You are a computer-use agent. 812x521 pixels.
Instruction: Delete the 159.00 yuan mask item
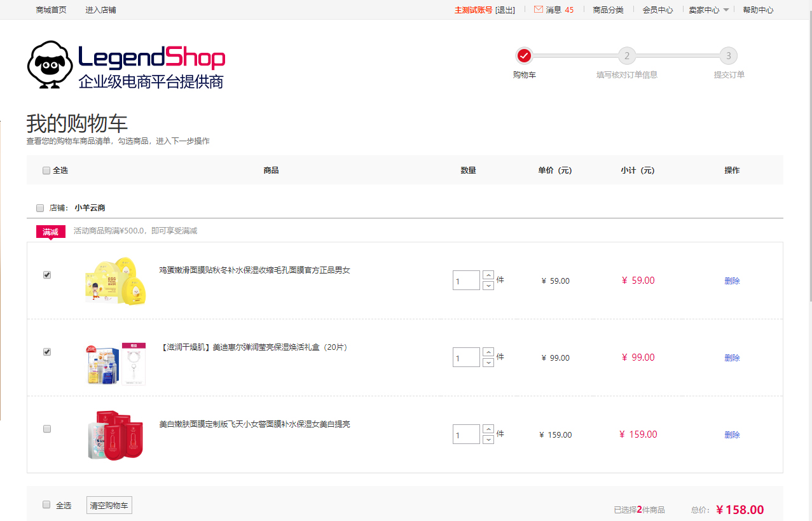[732, 435]
